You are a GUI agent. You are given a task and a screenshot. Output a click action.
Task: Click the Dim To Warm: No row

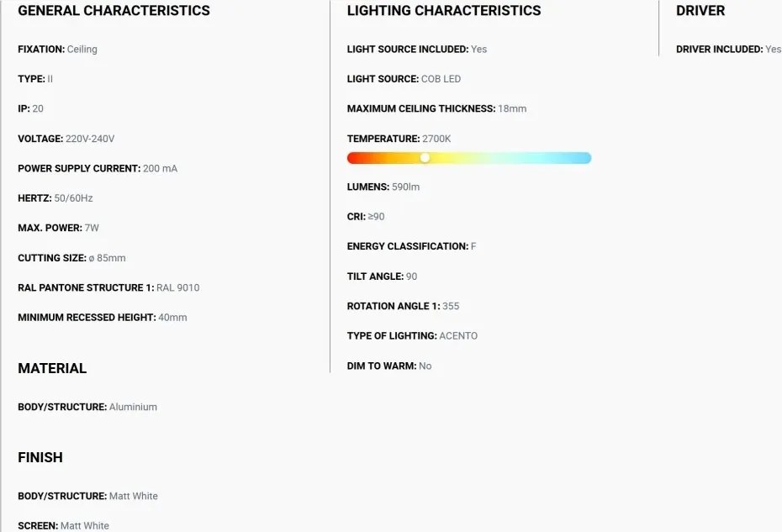pyautogui.click(x=389, y=366)
